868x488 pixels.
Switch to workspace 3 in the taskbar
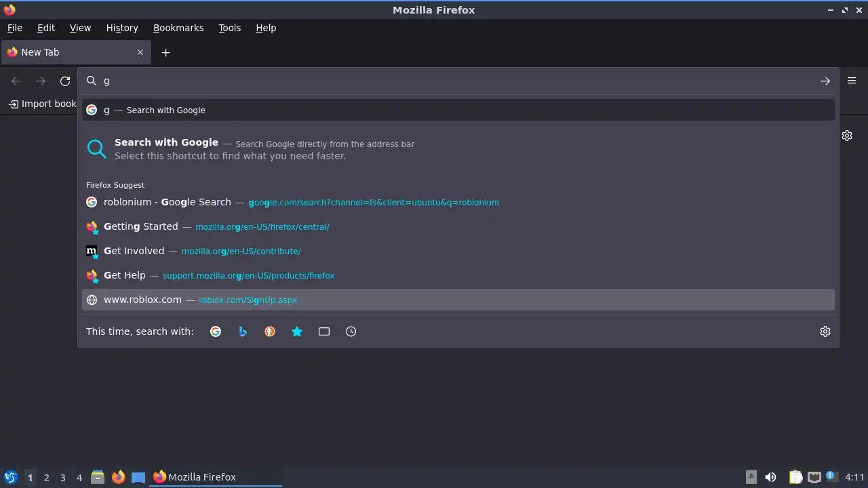click(62, 477)
